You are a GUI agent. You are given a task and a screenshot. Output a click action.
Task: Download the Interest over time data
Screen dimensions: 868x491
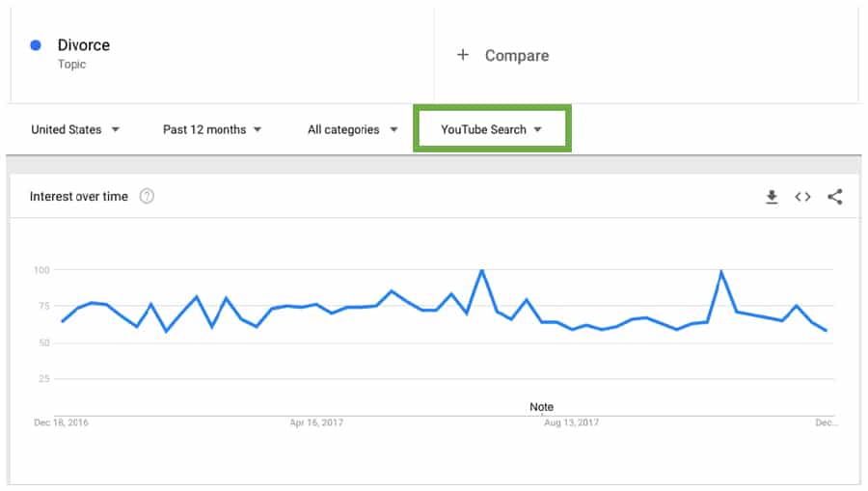point(772,197)
